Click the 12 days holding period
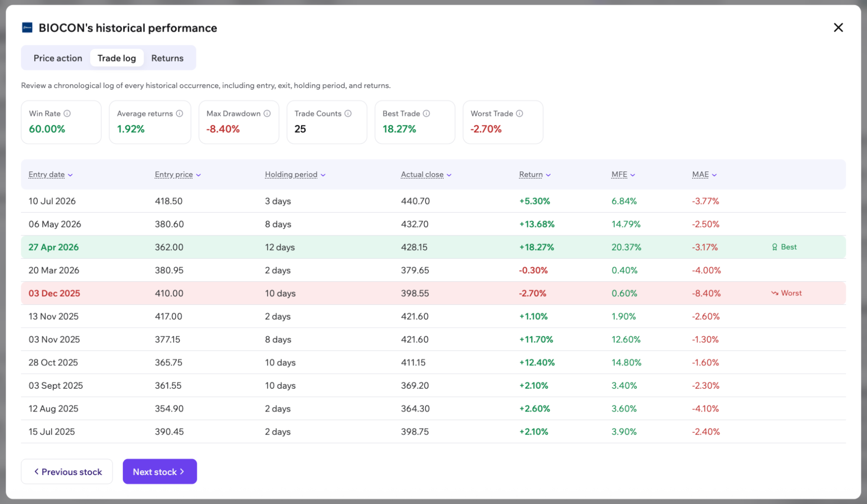This screenshot has width=867, height=504. tap(280, 247)
